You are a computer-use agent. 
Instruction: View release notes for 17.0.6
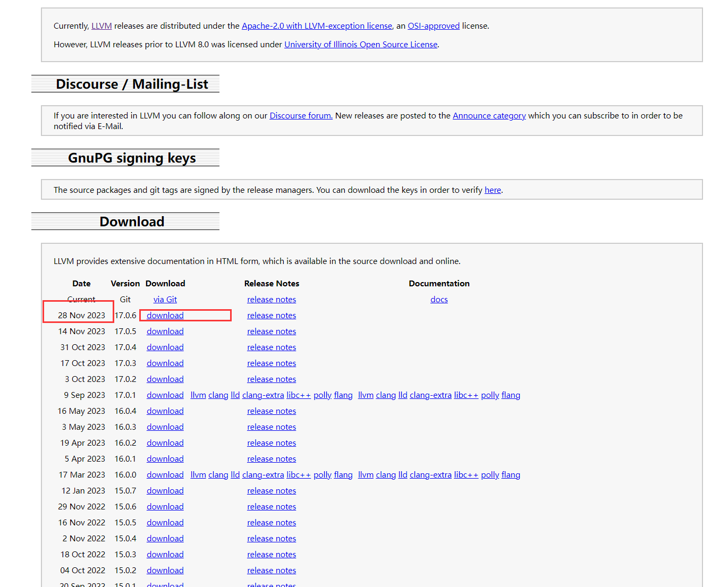pos(272,316)
